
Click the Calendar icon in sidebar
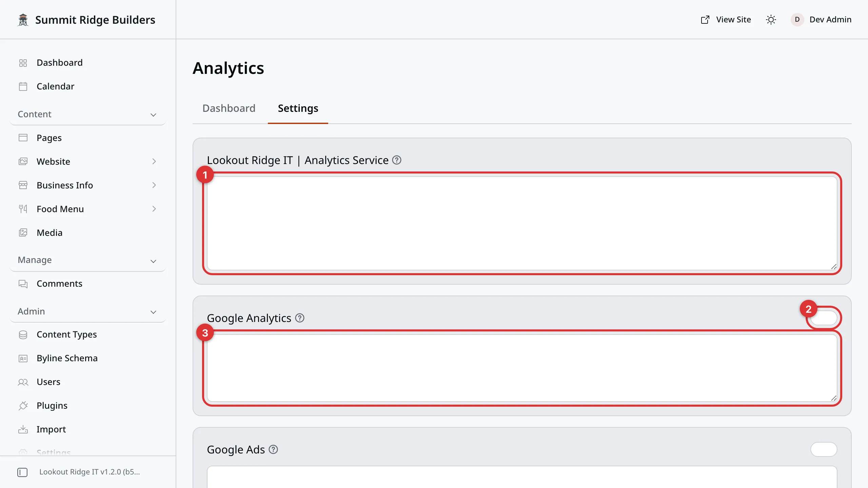[x=23, y=86]
